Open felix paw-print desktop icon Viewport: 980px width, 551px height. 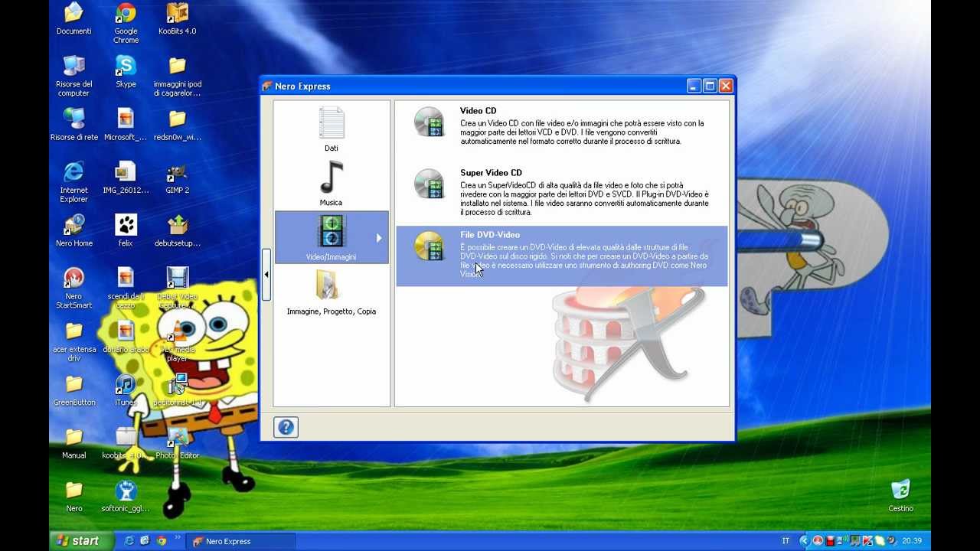126,230
